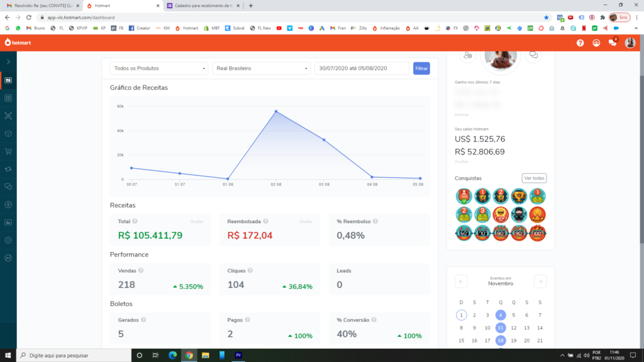644x362 pixels.
Task: Go to next month in events calendar
Action: click(540, 282)
